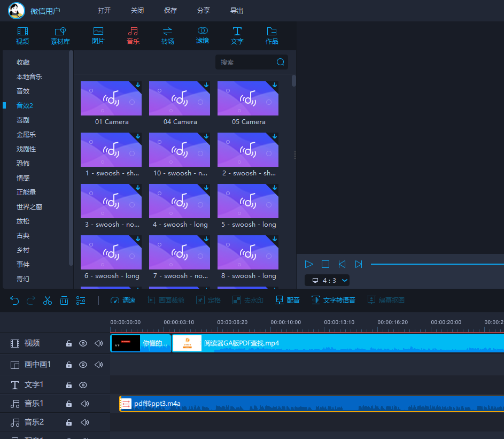Click the 保存 menu item

click(170, 11)
